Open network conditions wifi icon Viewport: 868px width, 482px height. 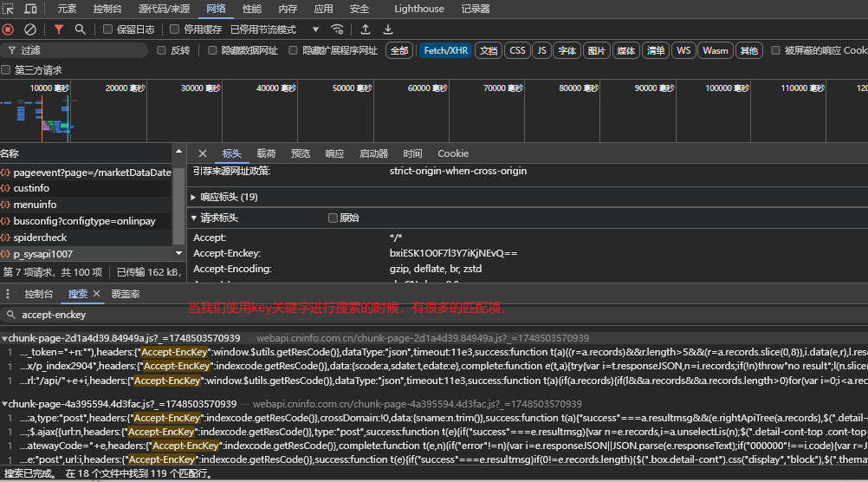click(337, 29)
